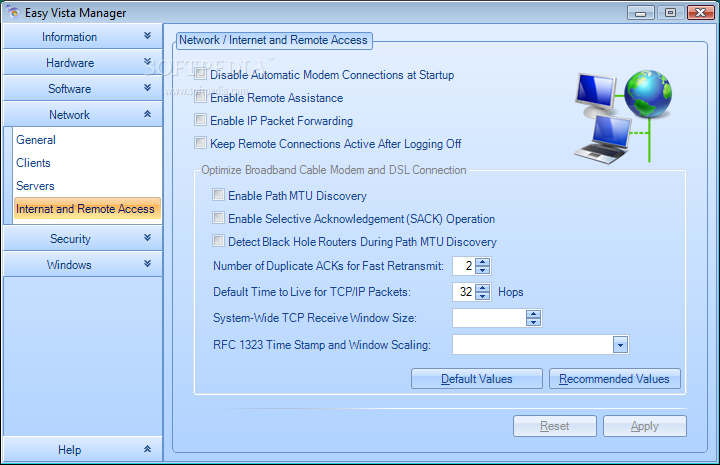720x465 pixels.
Task: Open the Windows sidebar category
Action: coord(83,264)
